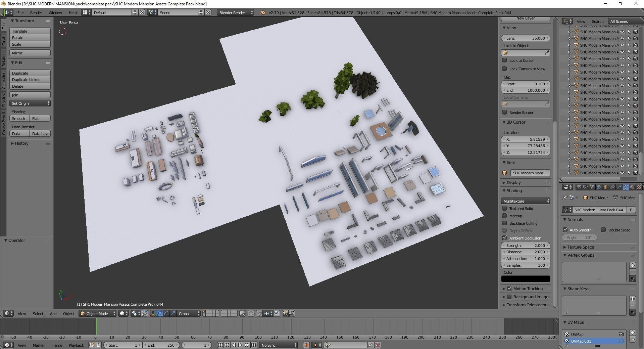Open the Global orientation dropdown
This screenshot has height=349, width=644.
pos(188,313)
